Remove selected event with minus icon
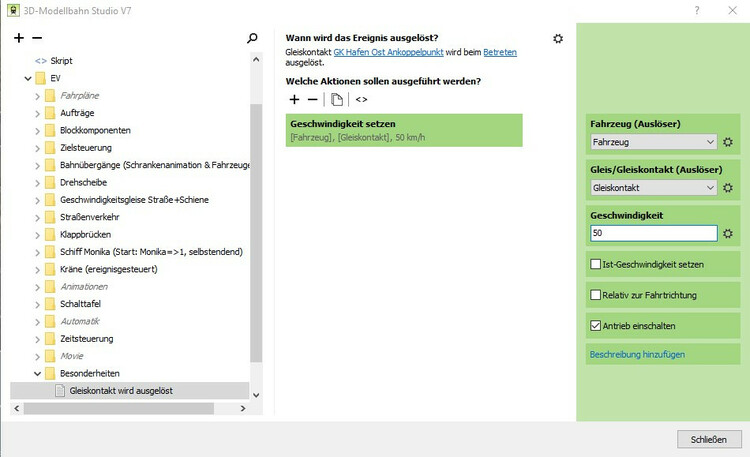 pos(37,38)
